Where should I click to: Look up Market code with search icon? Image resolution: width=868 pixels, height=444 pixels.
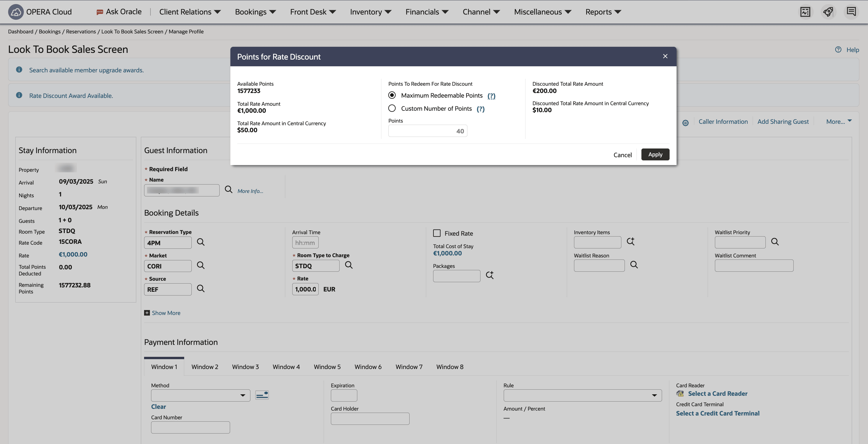[201, 265]
